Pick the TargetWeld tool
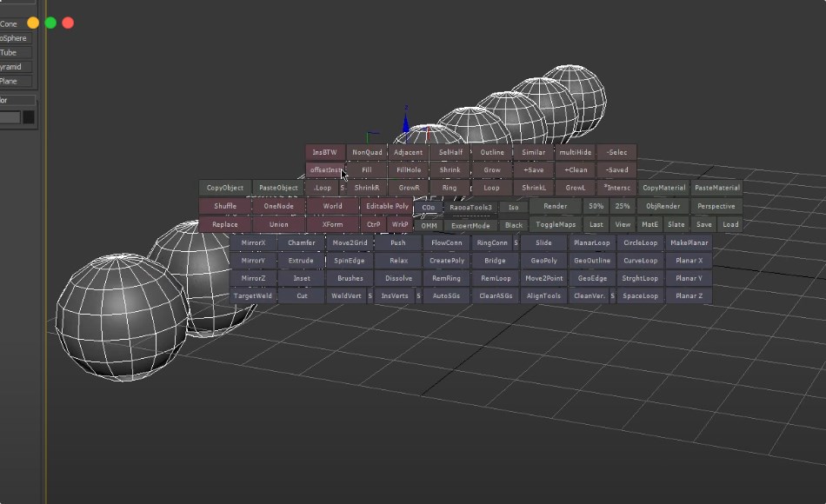The height and width of the screenshot is (504, 826). tap(254, 295)
